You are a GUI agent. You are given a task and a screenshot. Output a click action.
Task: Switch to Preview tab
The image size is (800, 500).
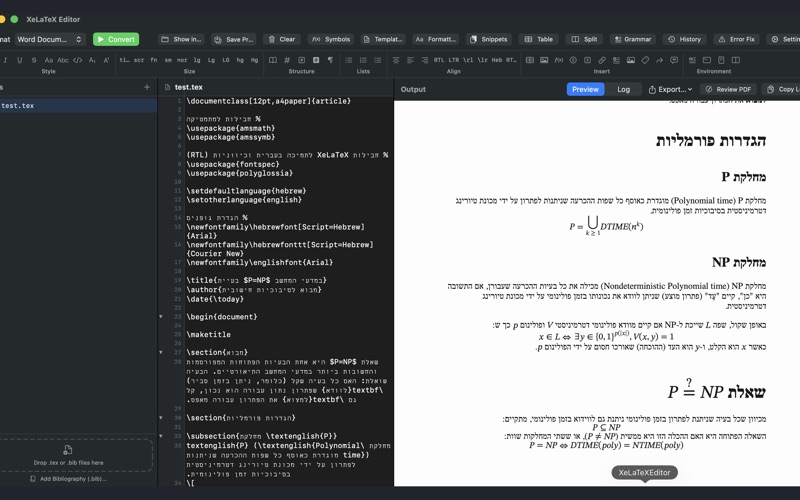click(x=585, y=89)
